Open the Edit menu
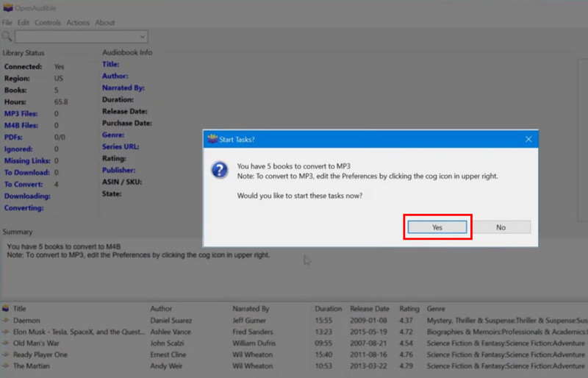Image resolution: width=588 pixels, height=378 pixels. [24, 23]
